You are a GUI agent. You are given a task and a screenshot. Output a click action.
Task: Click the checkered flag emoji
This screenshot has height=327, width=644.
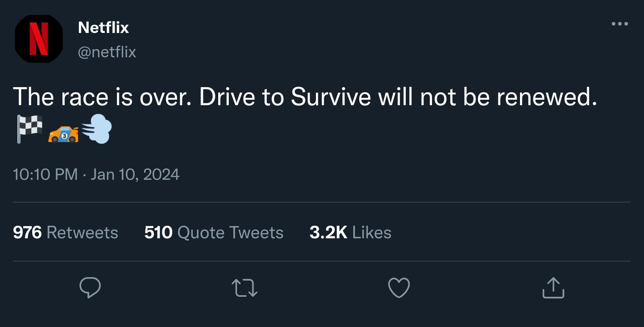coord(29,129)
